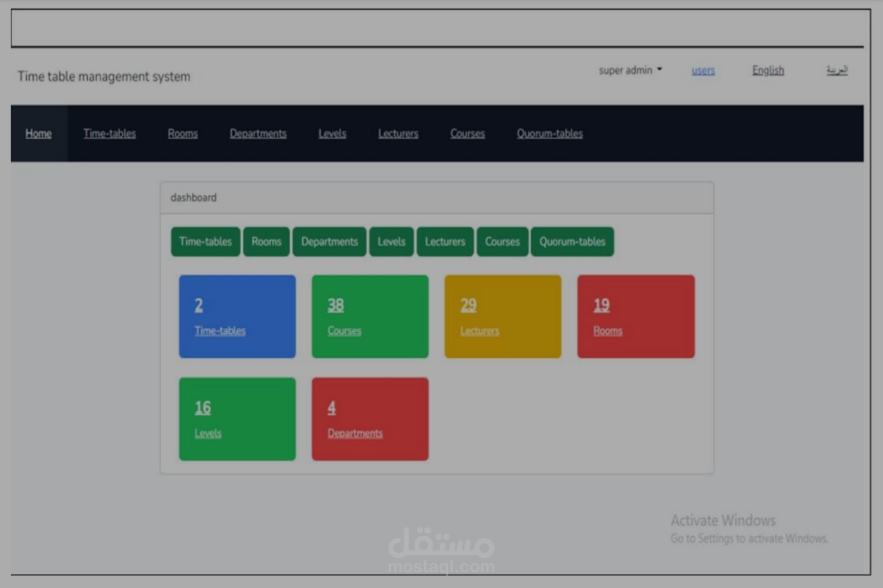Open the super admin dropdown menu
The image size is (883, 588).
630,70
